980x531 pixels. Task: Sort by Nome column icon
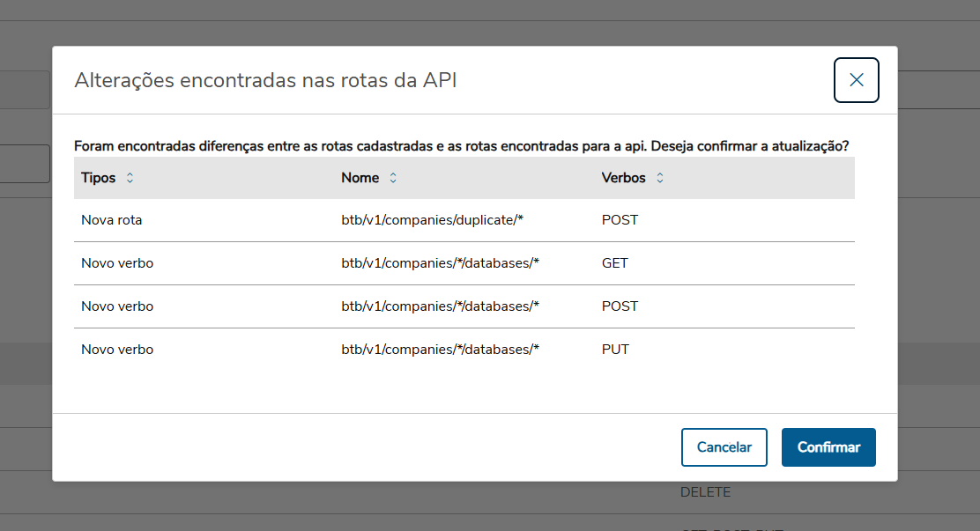[x=393, y=178]
